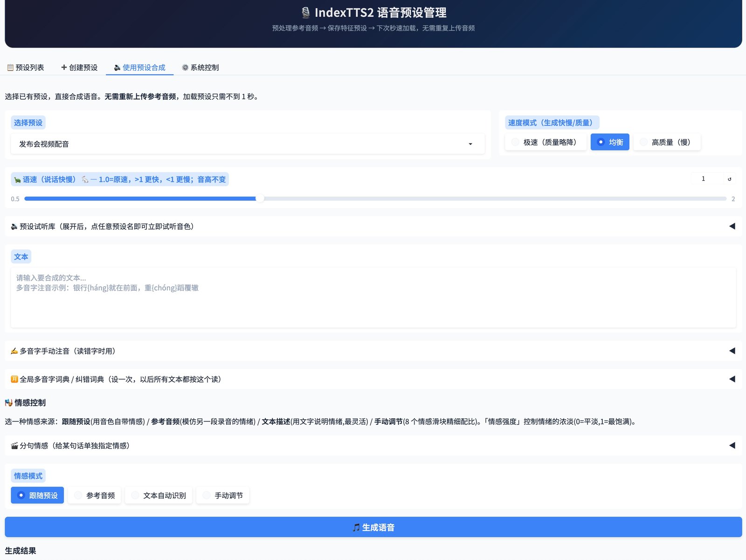Screen dimensions: 746x560
Task: Select the 极速(质量略降) speed mode
Action: click(546, 142)
